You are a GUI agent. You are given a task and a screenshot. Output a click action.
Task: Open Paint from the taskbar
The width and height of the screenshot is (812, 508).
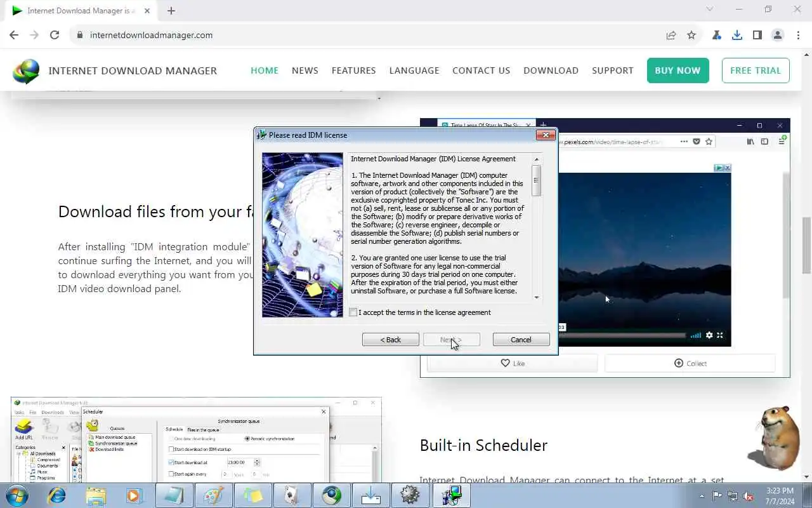point(214,495)
